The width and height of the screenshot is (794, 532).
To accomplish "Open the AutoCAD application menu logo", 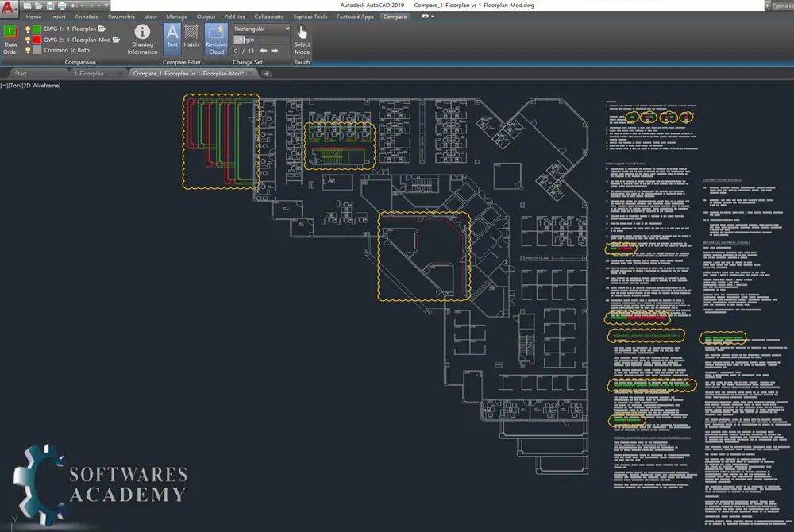I will 8,8.
